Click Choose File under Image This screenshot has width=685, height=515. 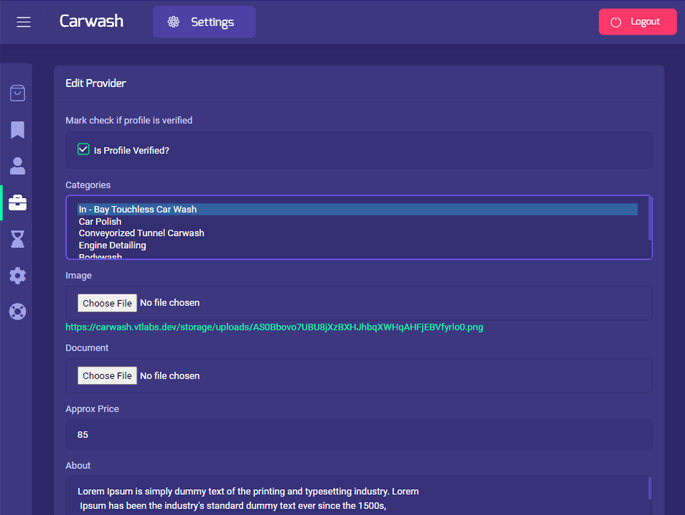click(107, 303)
